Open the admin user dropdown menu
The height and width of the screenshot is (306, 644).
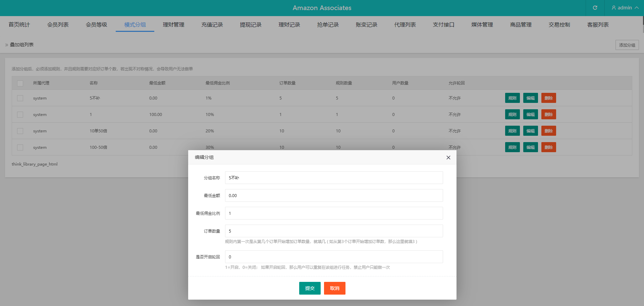(625, 8)
